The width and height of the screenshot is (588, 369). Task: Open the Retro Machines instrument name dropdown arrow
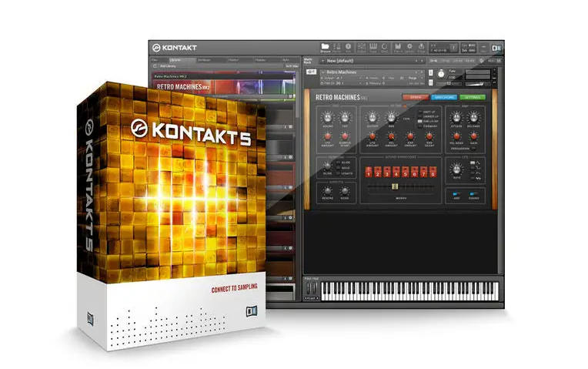[x=323, y=72]
